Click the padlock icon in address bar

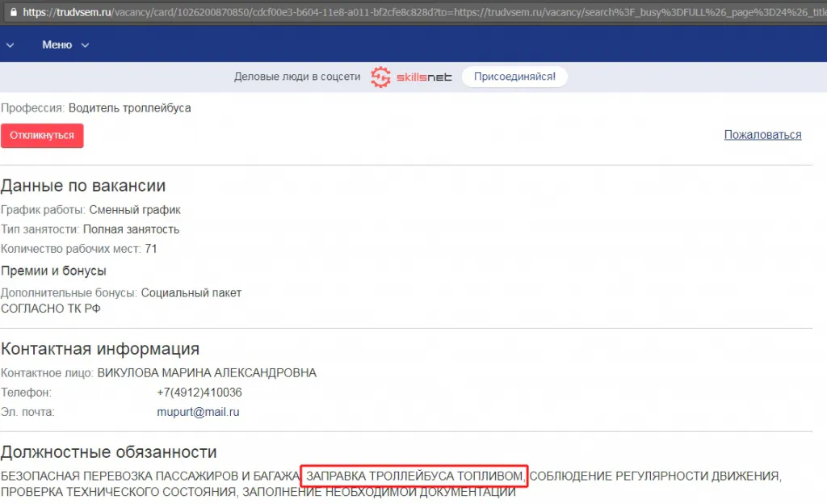(x=13, y=11)
